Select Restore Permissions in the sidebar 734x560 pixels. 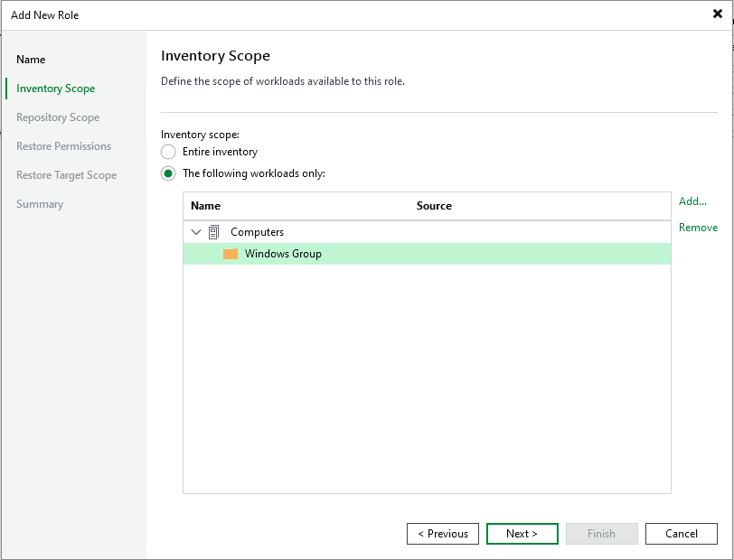[63, 146]
